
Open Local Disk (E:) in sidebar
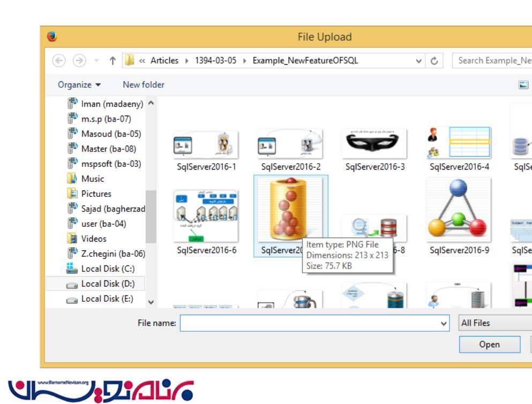click(100, 299)
